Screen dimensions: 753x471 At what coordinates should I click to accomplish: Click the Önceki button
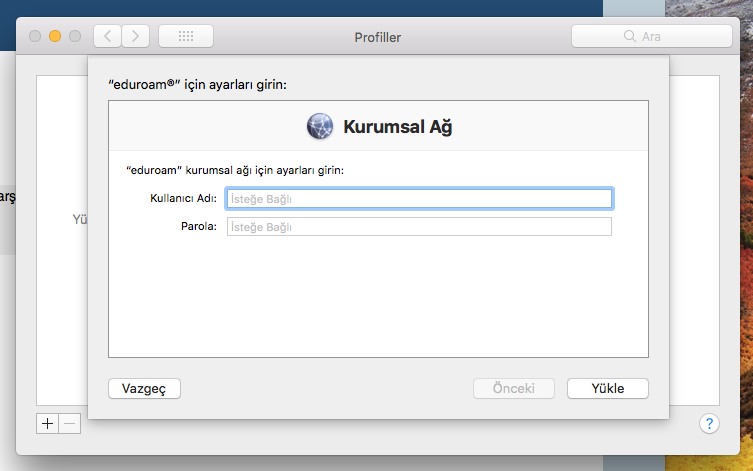[x=514, y=388]
